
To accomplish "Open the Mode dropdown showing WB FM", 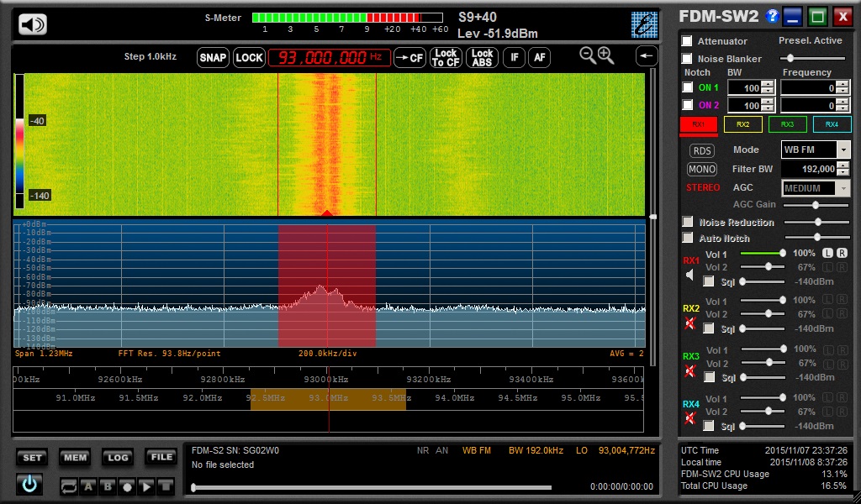I will pyautogui.click(x=843, y=150).
